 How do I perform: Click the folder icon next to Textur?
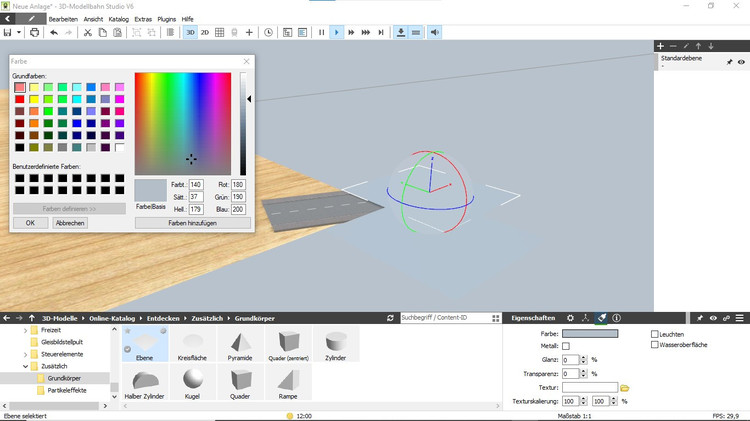(x=625, y=387)
